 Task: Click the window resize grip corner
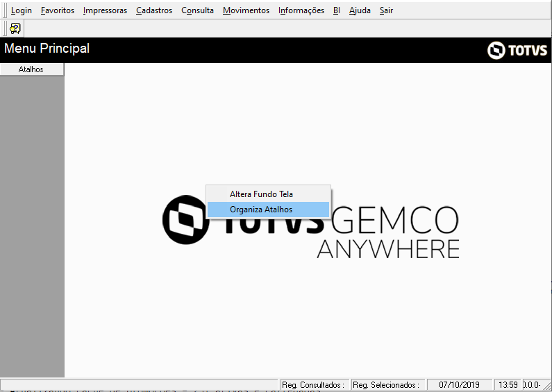tap(546, 386)
